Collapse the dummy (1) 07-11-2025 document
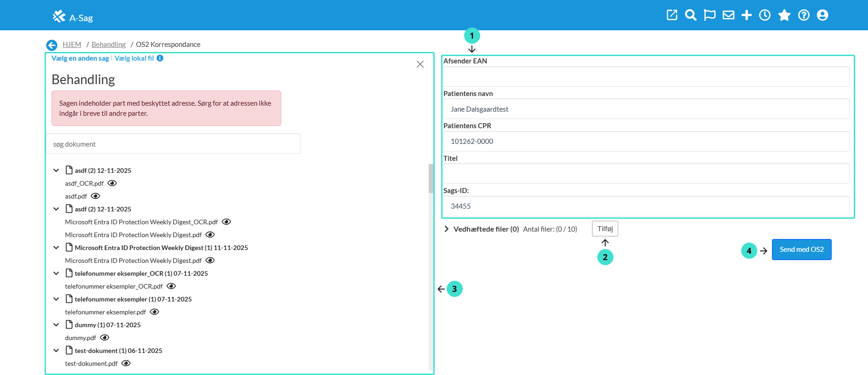This screenshot has width=868, height=375. pyautogui.click(x=56, y=325)
